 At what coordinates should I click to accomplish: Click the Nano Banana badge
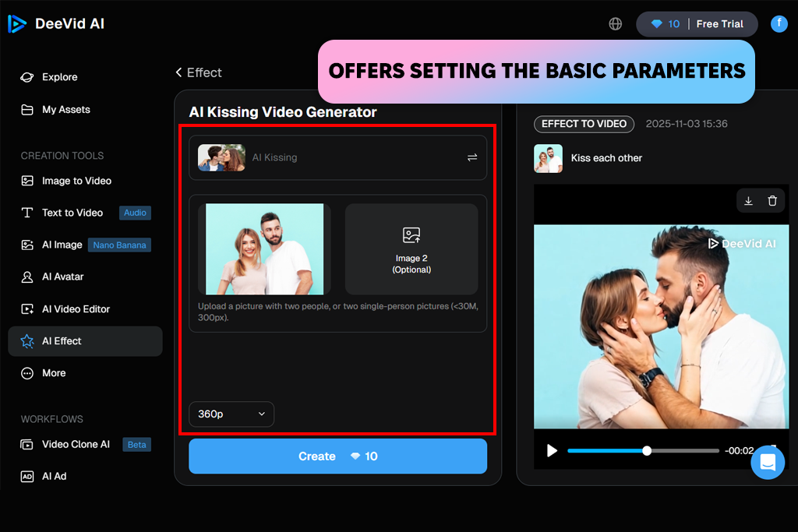click(x=119, y=245)
